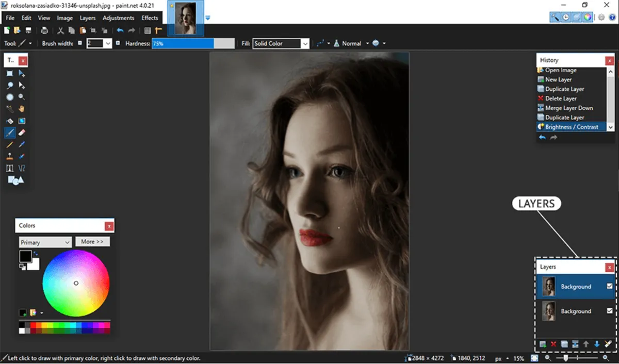
Task: Open the Fill style dropdown showing Solid Color
Action: point(305,43)
